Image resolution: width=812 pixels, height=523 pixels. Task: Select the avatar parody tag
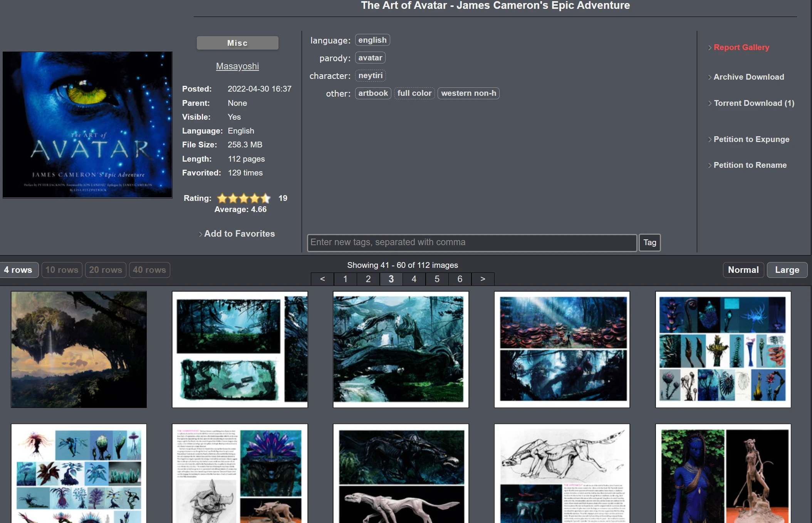coord(370,58)
